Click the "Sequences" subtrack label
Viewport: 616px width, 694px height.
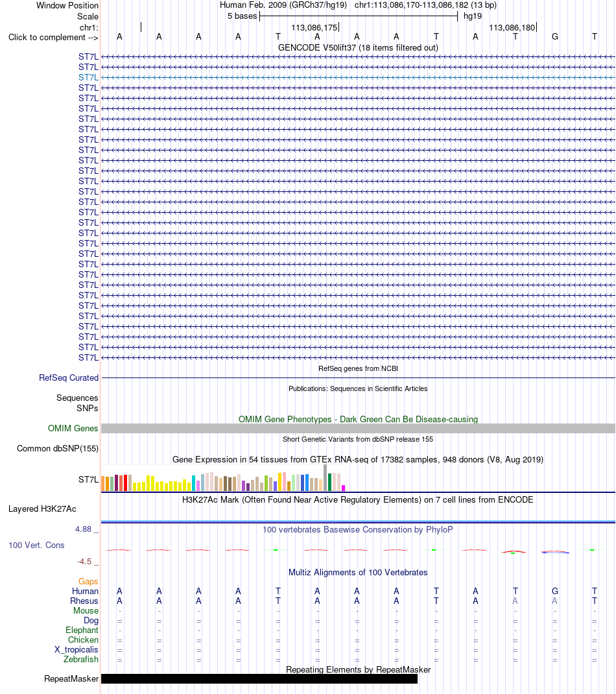77,398
